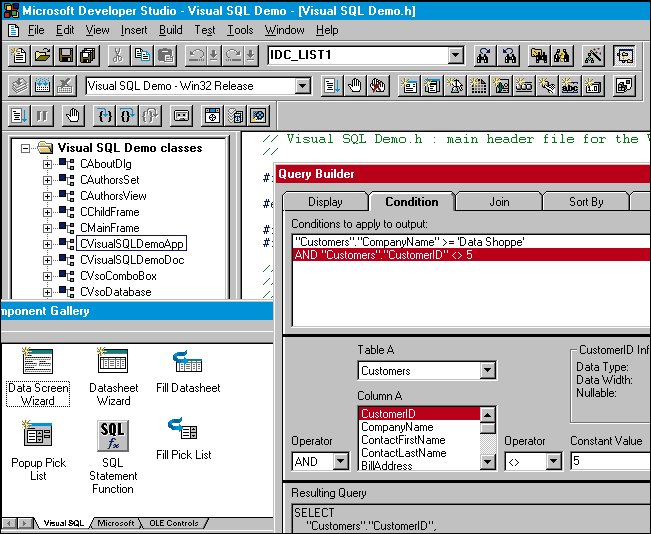
Task: Expand the CMainFrame class node
Action: pyautogui.click(x=47, y=228)
